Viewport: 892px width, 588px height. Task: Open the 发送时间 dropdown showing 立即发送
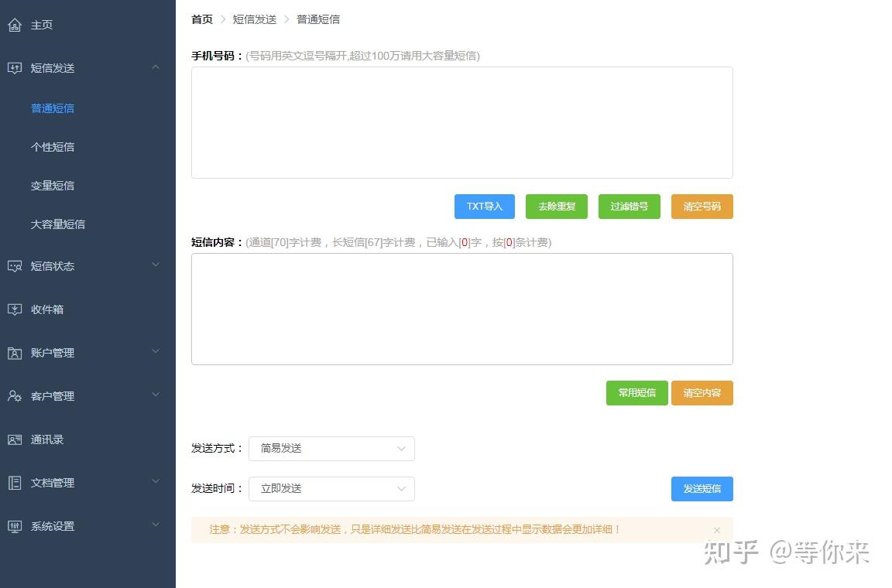331,489
